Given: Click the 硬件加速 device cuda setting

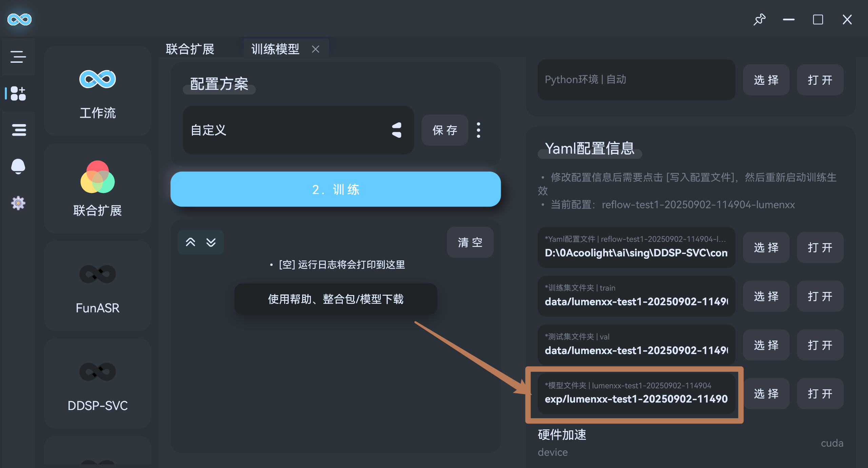Looking at the screenshot, I should 690,443.
